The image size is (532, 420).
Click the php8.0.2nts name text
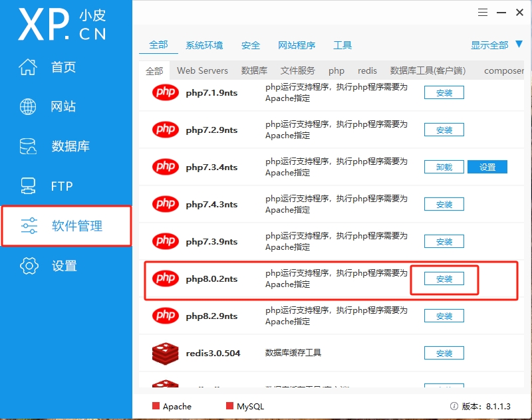(211, 279)
